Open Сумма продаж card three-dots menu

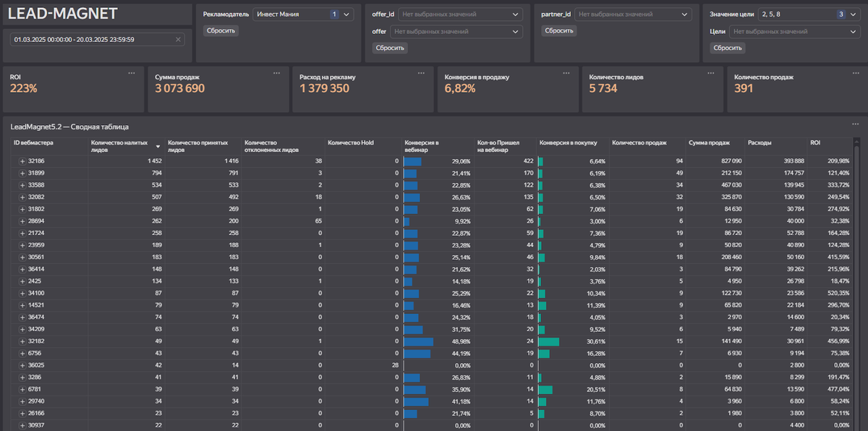click(276, 73)
